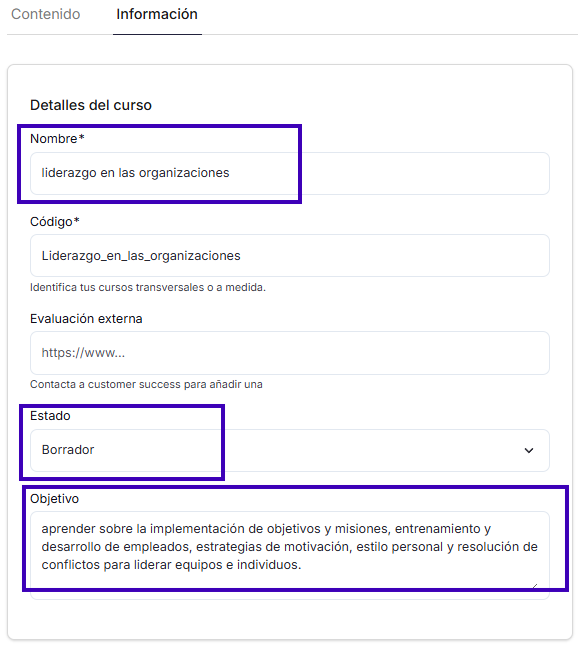Click the helper text about cursos transversales
578x645 pixels.
[148, 288]
